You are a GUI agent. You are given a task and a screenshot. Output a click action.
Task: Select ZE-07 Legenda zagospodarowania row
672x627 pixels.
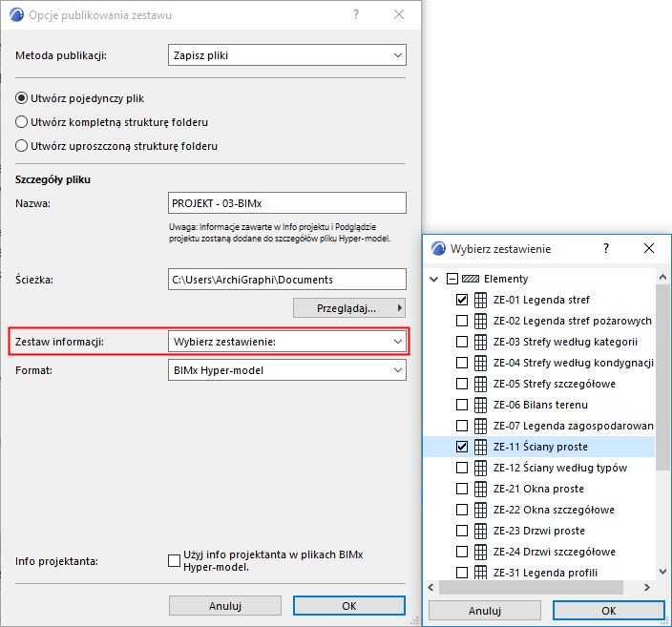click(x=539, y=426)
